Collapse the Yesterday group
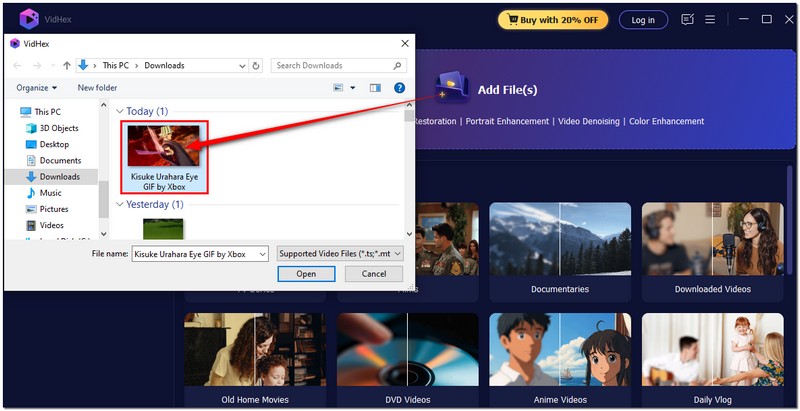The width and height of the screenshot is (800, 411). [x=120, y=204]
